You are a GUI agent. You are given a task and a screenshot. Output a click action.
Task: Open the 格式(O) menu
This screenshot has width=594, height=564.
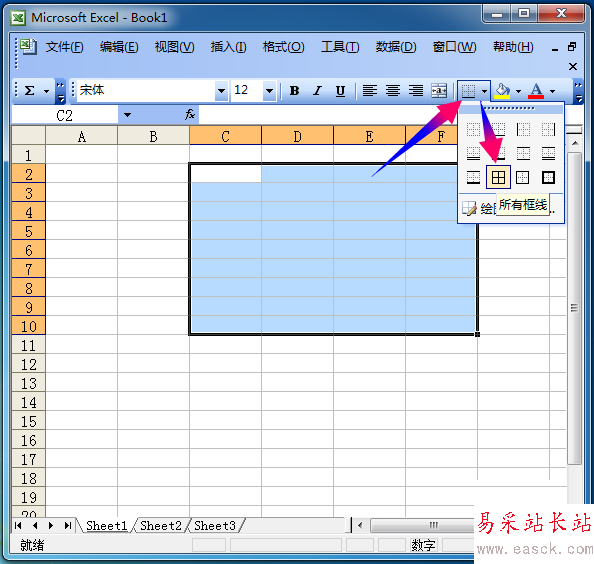283,47
